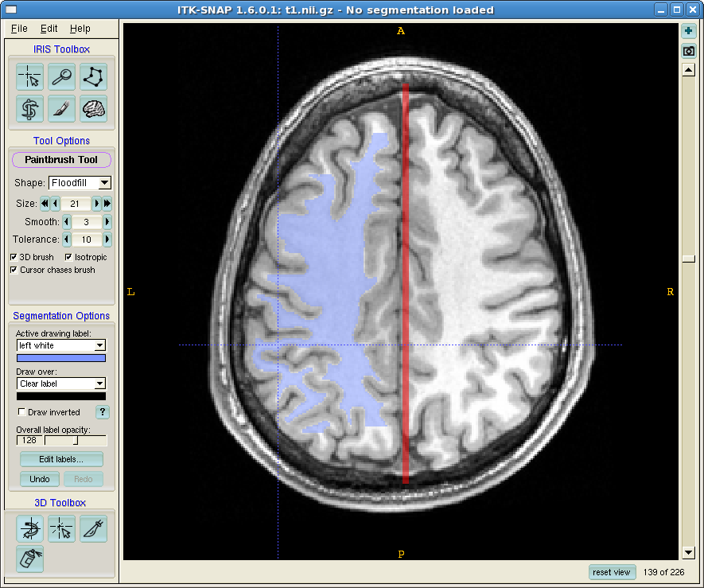This screenshot has height=588, width=704.
Task: Open the Draw over dropdown
Action: tap(61, 384)
